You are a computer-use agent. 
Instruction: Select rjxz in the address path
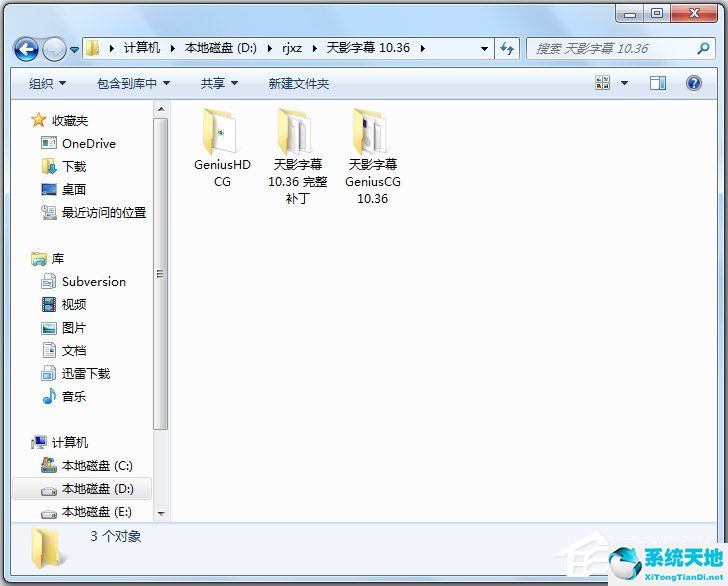pyautogui.click(x=292, y=48)
